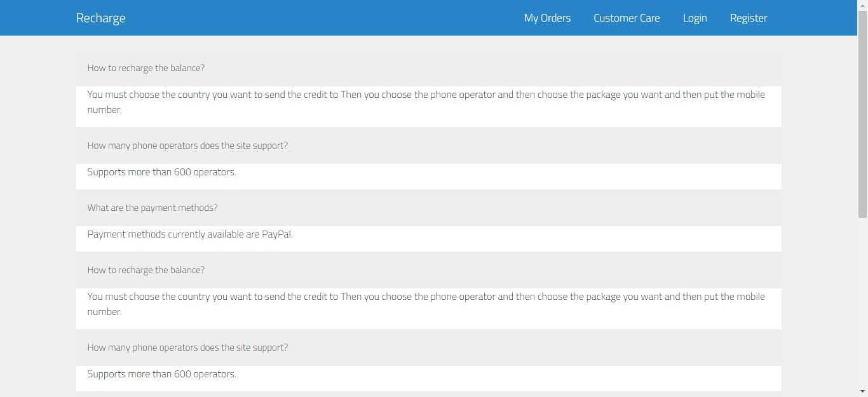Click the scrollbar down arrow
Viewport: 868px width, 397px height.
[862, 391]
